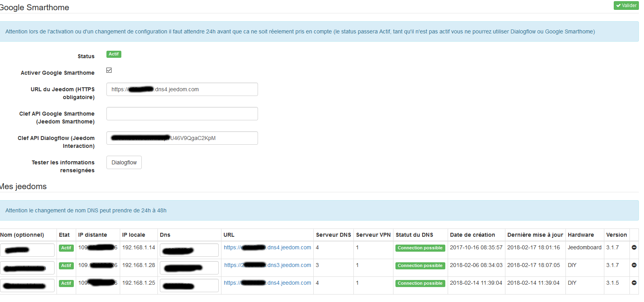
Task: Focus the Clef API Google Smarthome field
Action: coord(182,114)
